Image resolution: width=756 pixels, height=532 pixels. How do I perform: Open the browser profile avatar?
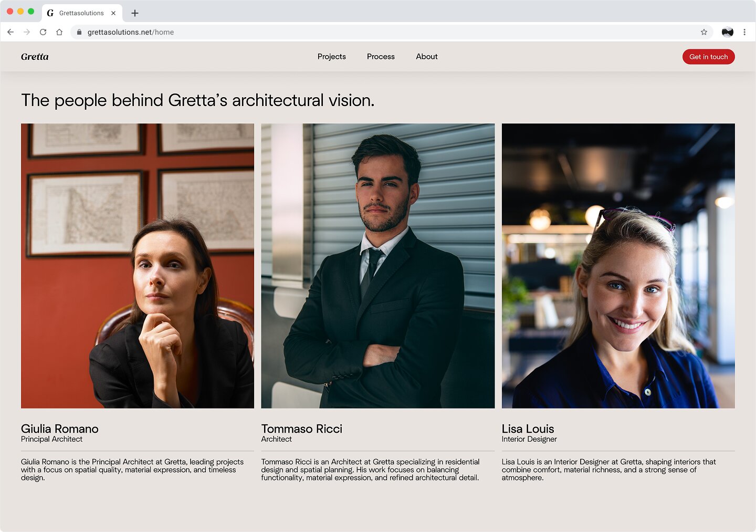(x=727, y=32)
